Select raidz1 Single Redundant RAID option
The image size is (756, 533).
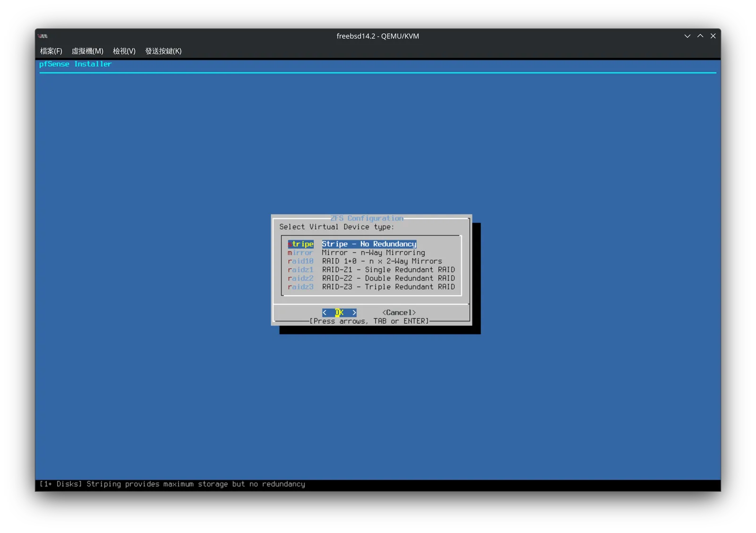point(371,270)
